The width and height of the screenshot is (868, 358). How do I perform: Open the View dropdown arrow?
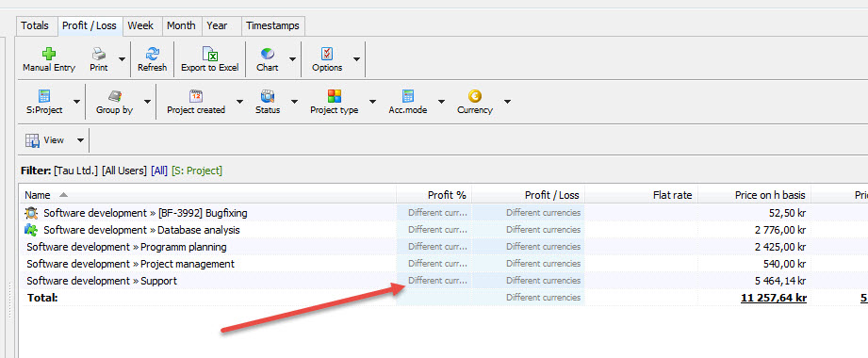click(x=80, y=140)
